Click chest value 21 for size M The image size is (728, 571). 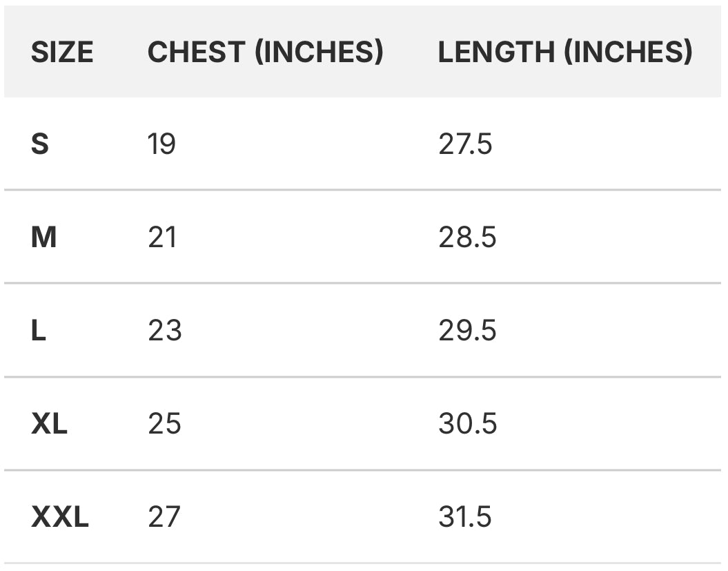pyautogui.click(x=162, y=238)
